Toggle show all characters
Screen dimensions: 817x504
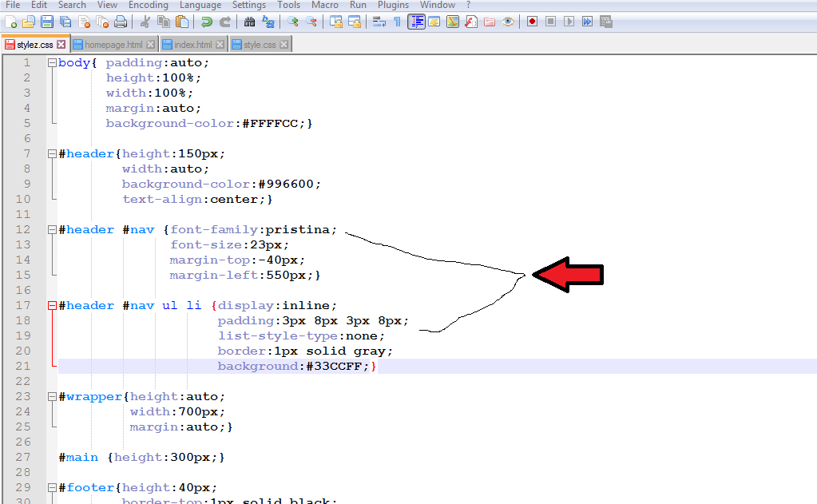point(399,22)
